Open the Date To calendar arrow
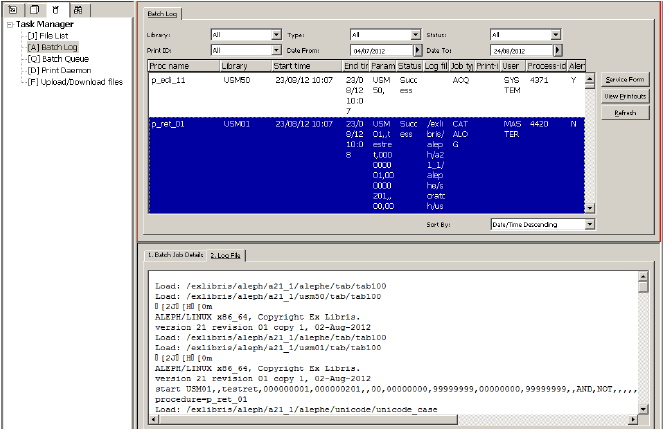Screen dimensions: 664x434 [x=558, y=50]
